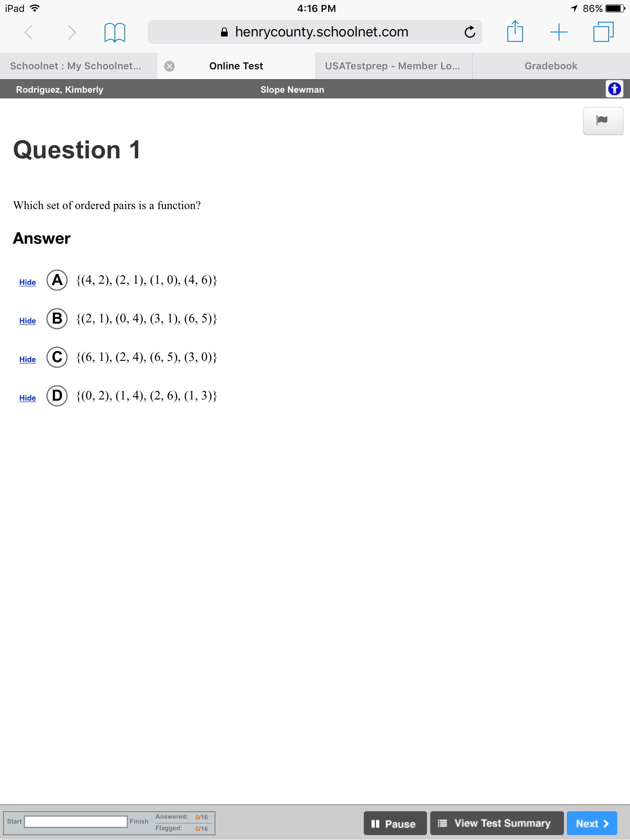This screenshot has width=630, height=840.
Task: Select answer choice B
Action: (57, 319)
